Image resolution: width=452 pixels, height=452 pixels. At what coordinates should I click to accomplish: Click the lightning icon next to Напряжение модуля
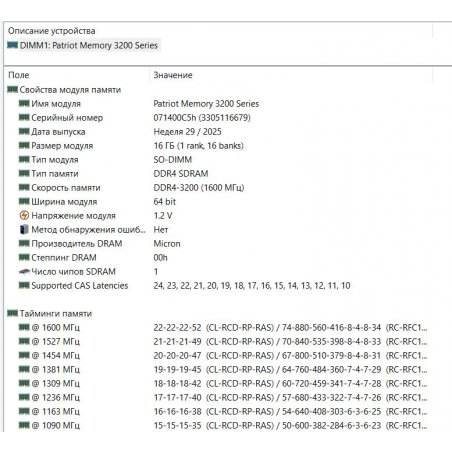[24, 216]
